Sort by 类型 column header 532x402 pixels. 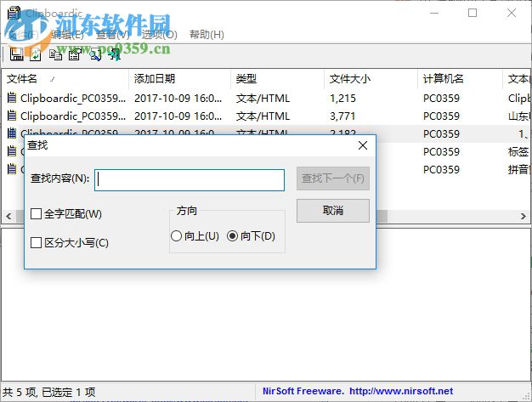click(x=278, y=79)
